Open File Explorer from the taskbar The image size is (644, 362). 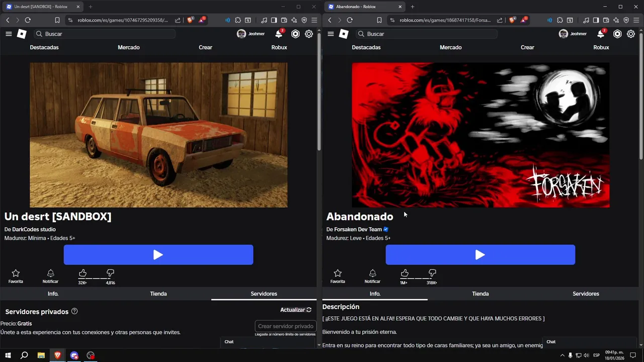click(x=41, y=355)
